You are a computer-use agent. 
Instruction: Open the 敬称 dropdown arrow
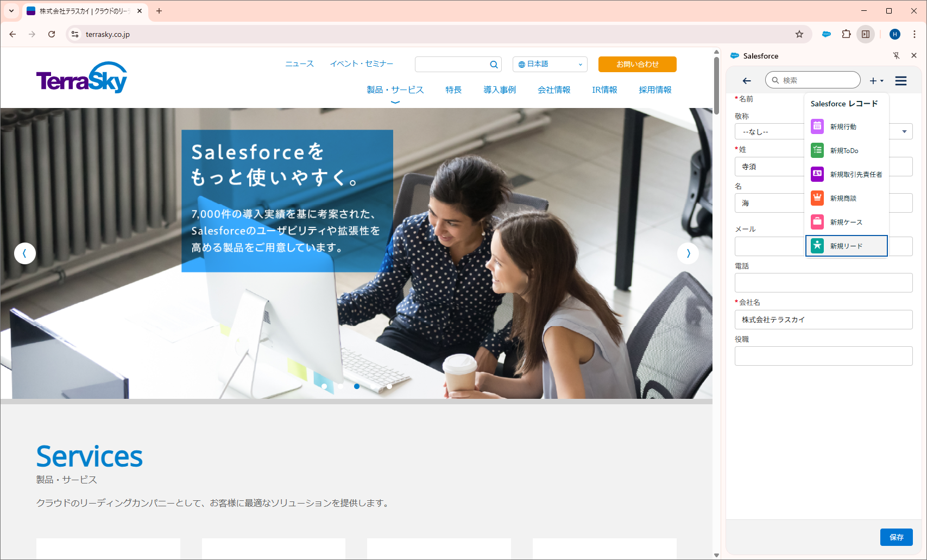point(904,131)
